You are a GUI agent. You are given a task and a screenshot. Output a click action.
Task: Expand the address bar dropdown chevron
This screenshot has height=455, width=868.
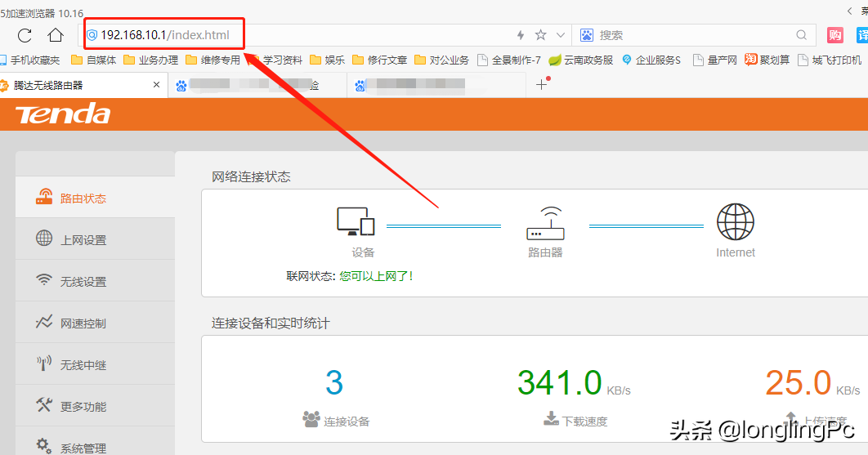(x=561, y=35)
